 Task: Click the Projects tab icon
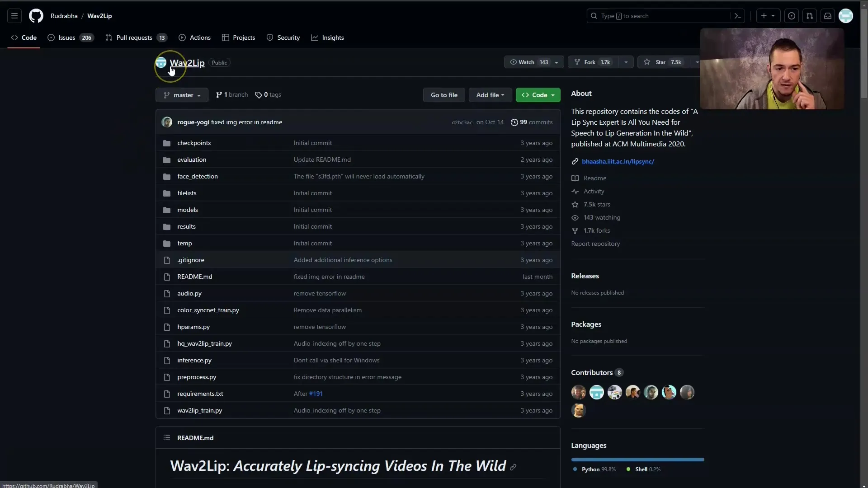[x=226, y=38]
